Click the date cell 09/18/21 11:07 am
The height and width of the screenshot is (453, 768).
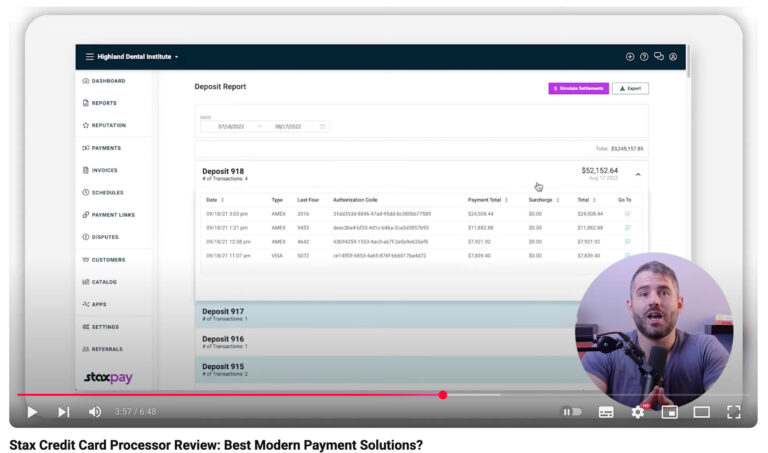point(228,256)
